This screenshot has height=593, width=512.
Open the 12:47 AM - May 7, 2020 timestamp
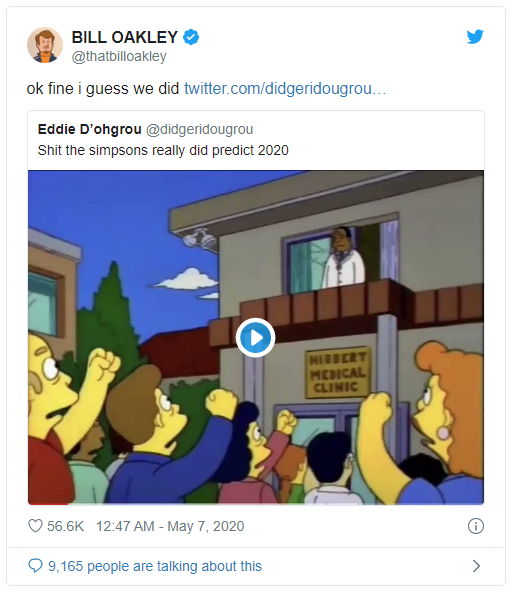tap(170, 526)
